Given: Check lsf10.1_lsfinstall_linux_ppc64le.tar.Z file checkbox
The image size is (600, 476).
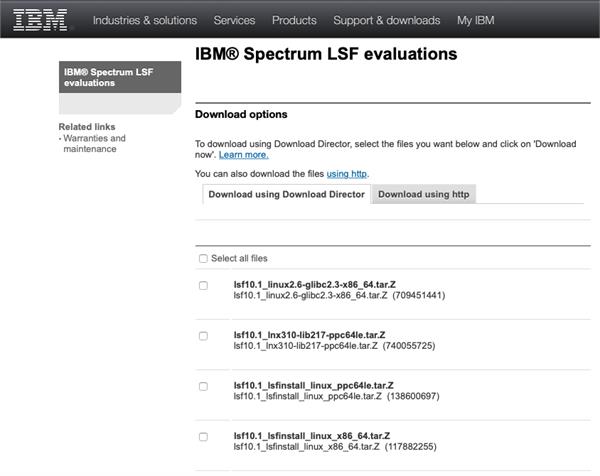Looking at the screenshot, I should (203, 386).
